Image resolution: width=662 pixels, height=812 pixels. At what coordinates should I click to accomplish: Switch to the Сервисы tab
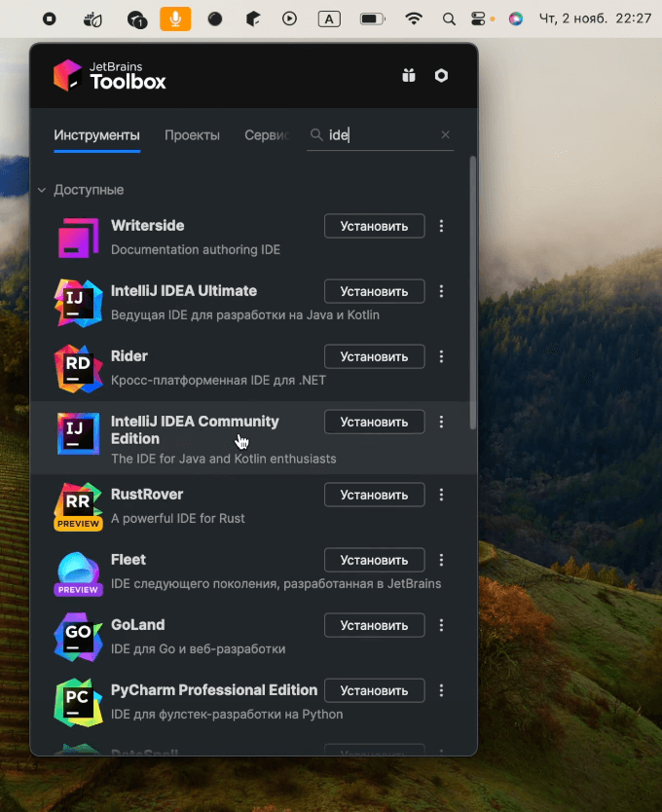[x=267, y=135]
